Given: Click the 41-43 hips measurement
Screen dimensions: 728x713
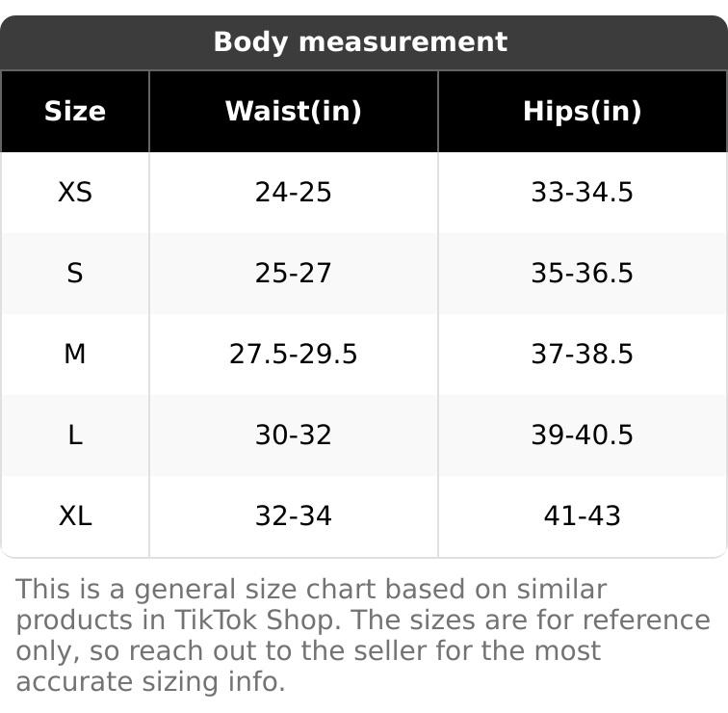Looking at the screenshot, I should [582, 516].
